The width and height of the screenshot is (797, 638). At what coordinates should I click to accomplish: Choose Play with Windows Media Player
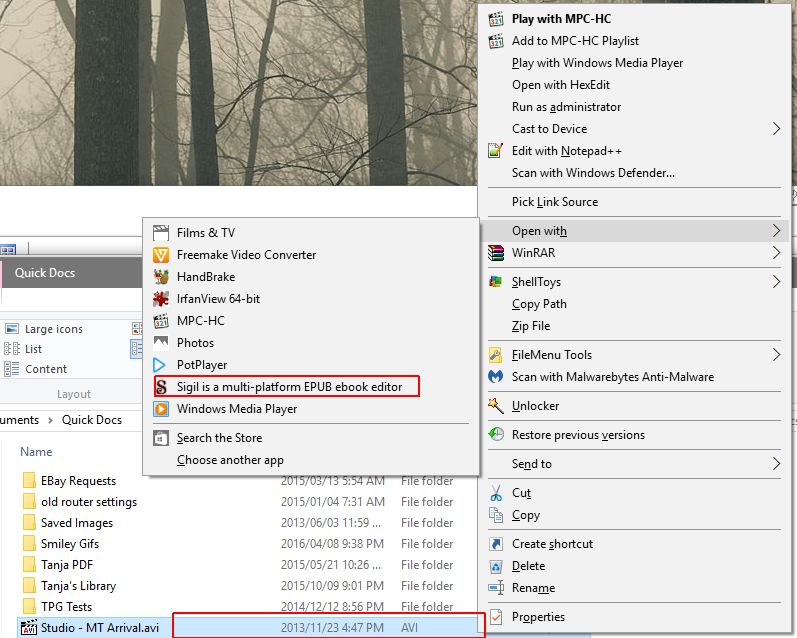[x=597, y=63]
